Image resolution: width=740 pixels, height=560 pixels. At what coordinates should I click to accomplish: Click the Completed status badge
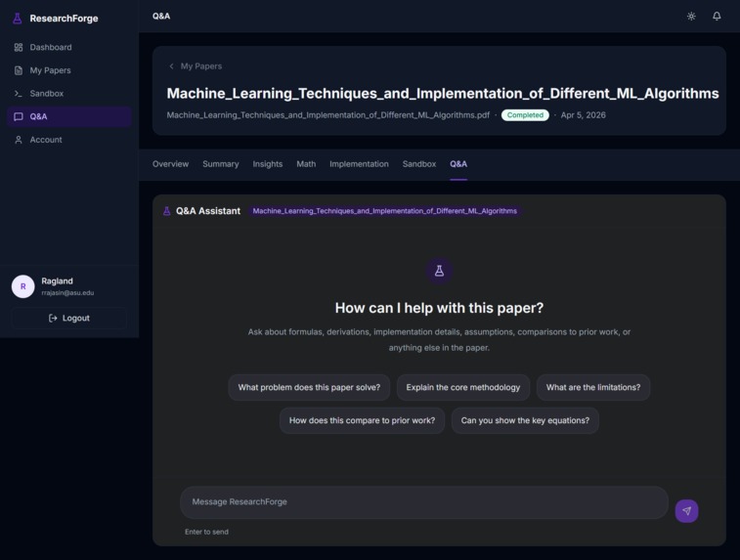click(x=525, y=115)
